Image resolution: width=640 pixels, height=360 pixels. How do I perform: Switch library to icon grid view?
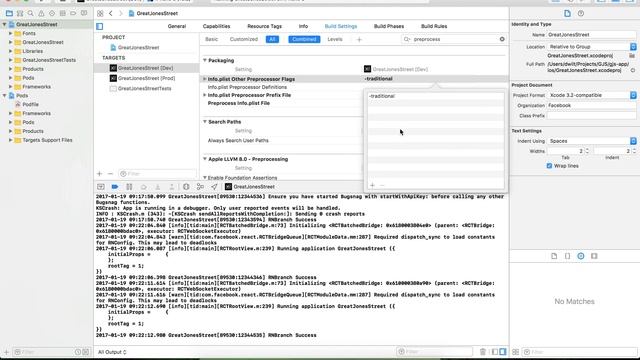click(516, 352)
